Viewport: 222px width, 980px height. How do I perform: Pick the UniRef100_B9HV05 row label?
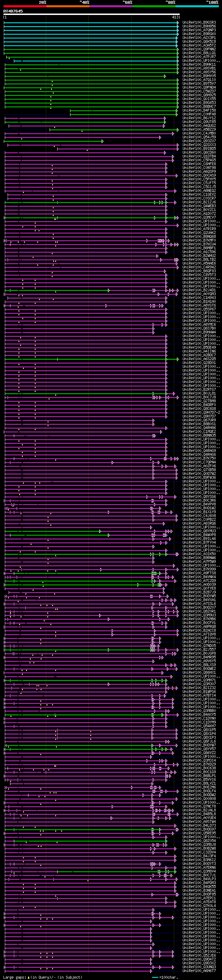point(199,76)
